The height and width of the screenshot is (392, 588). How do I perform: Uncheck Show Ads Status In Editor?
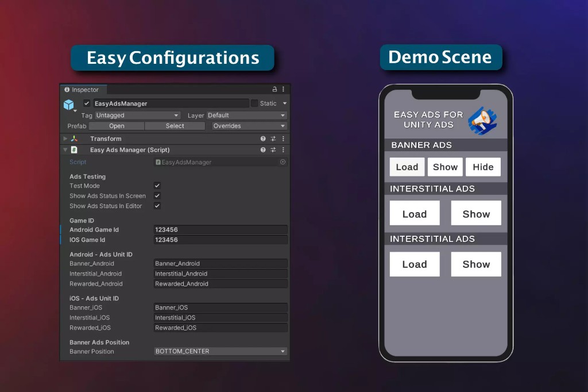click(157, 206)
